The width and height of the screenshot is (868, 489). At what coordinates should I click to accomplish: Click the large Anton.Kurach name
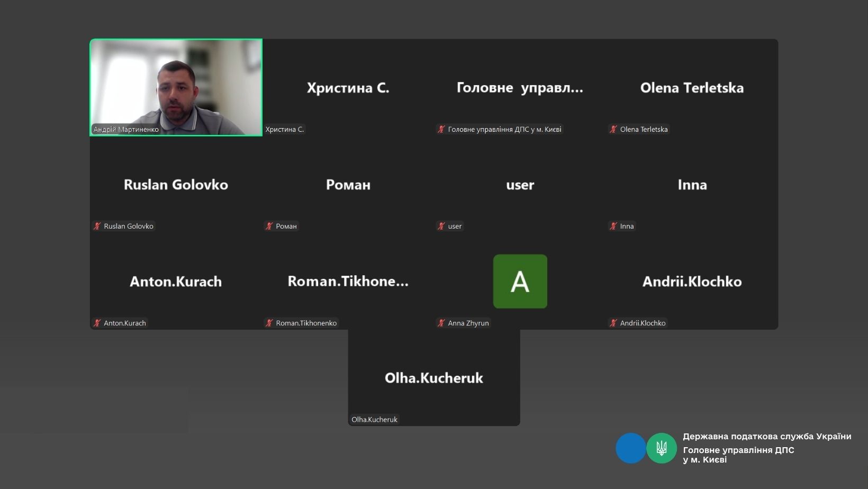coord(176,282)
